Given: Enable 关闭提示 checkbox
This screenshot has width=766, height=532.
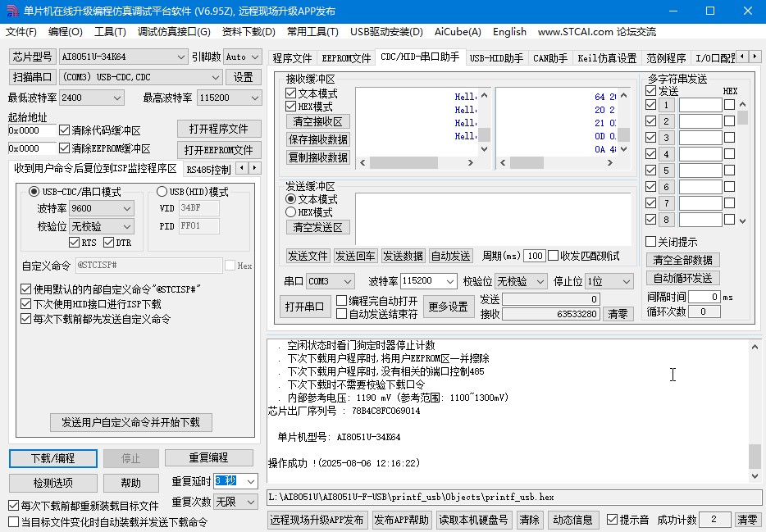Looking at the screenshot, I should (x=650, y=242).
